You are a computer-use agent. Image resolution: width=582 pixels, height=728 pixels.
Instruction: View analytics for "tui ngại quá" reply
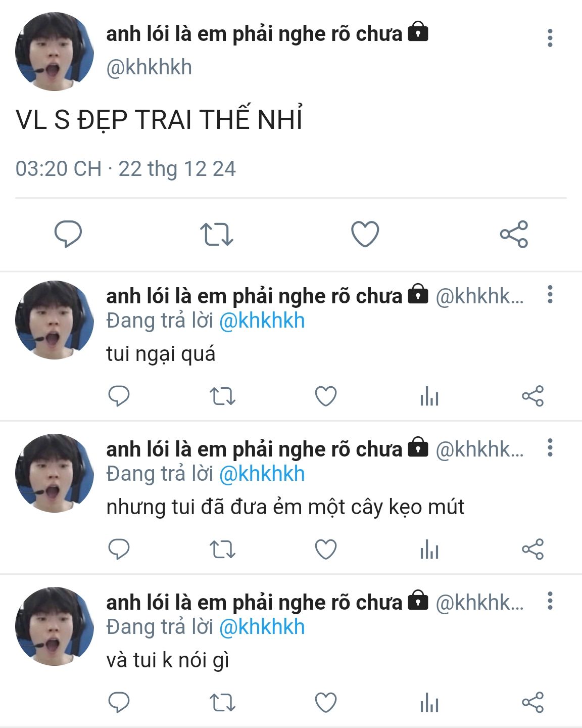(x=429, y=396)
